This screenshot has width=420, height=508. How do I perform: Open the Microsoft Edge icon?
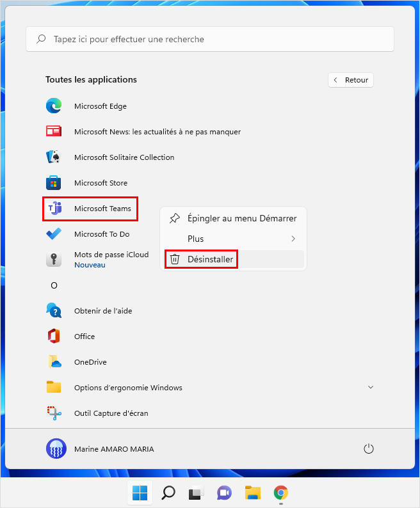point(54,106)
